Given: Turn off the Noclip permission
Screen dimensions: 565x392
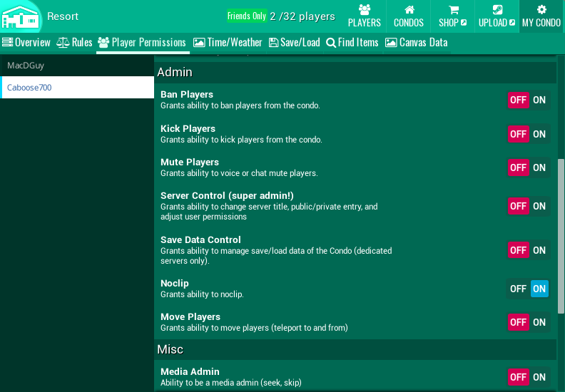Looking at the screenshot, I should 519,289.
